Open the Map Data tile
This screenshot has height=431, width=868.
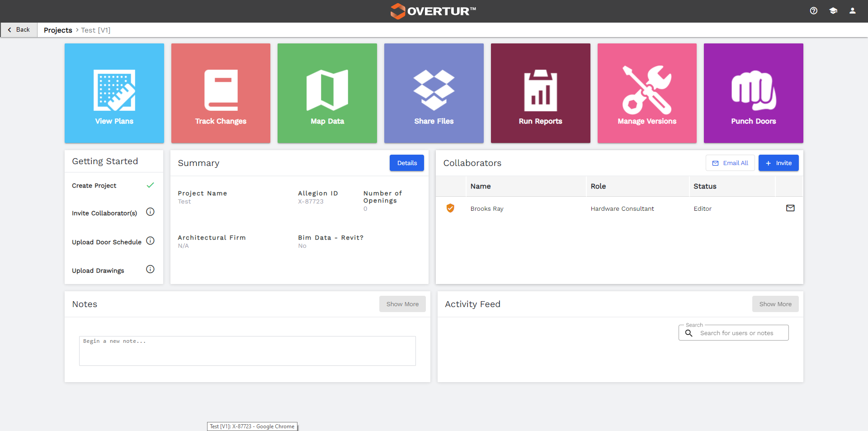[x=327, y=93]
